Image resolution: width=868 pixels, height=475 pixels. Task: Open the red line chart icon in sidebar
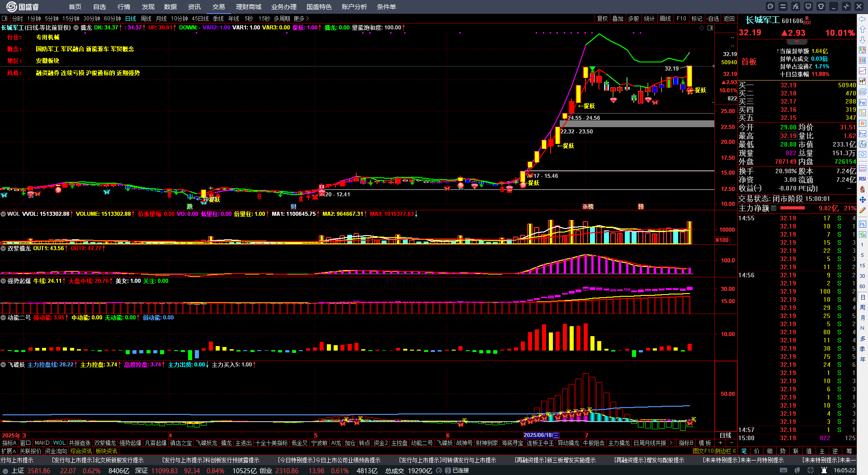point(863,71)
